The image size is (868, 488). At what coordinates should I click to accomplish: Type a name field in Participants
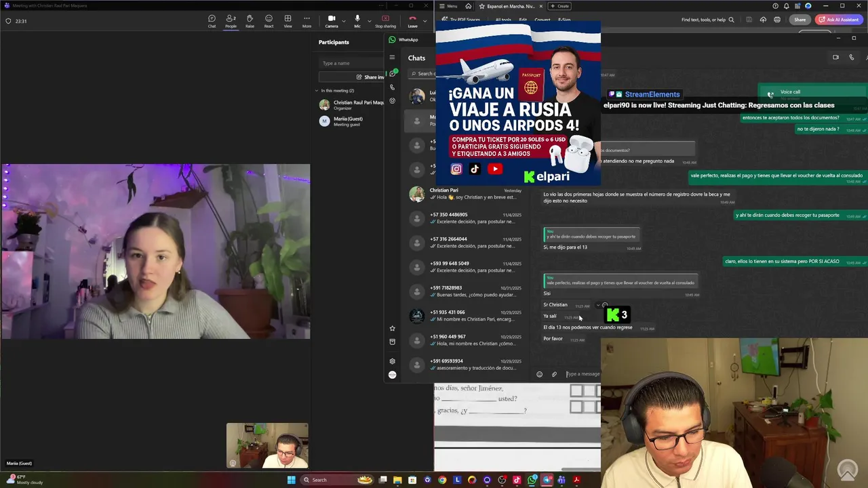click(x=353, y=63)
